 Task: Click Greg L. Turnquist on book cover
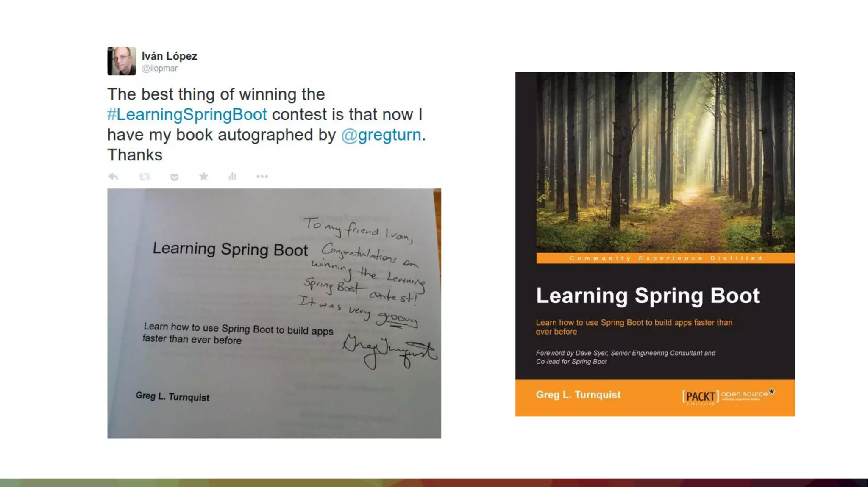(x=578, y=395)
